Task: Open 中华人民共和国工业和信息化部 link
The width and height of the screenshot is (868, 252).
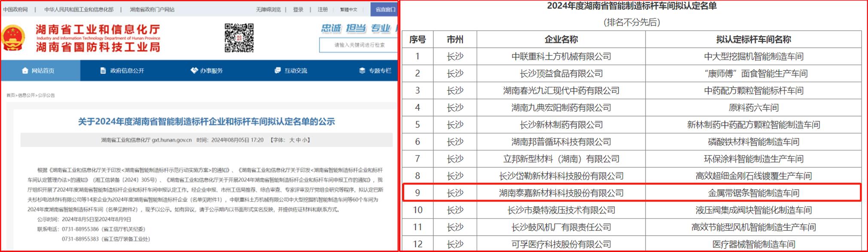Action: 79,9
